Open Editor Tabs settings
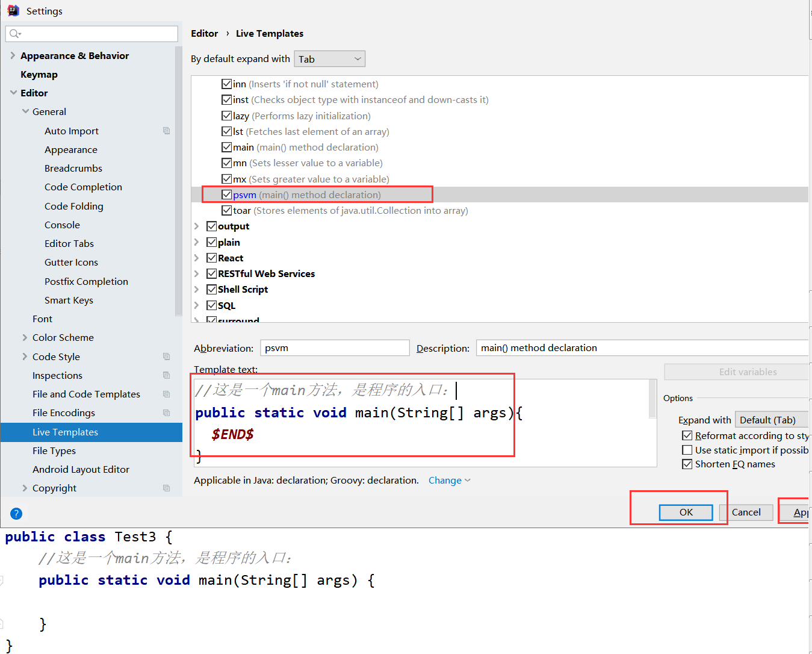Viewport: 812px width, 654px height. tap(69, 243)
